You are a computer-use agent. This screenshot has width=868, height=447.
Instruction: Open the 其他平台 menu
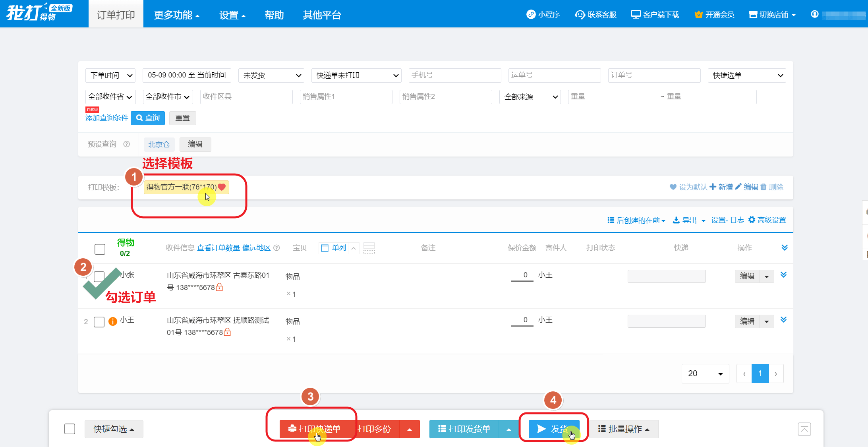pos(322,15)
